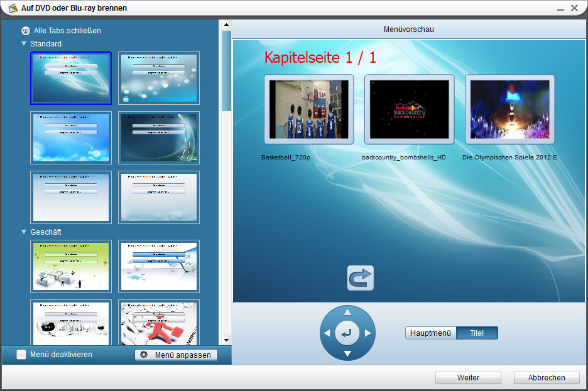Click the Weiter button

coord(468,378)
